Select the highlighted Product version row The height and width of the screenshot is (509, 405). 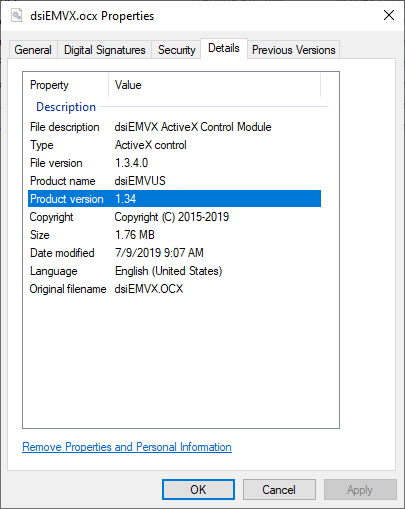coord(174,199)
